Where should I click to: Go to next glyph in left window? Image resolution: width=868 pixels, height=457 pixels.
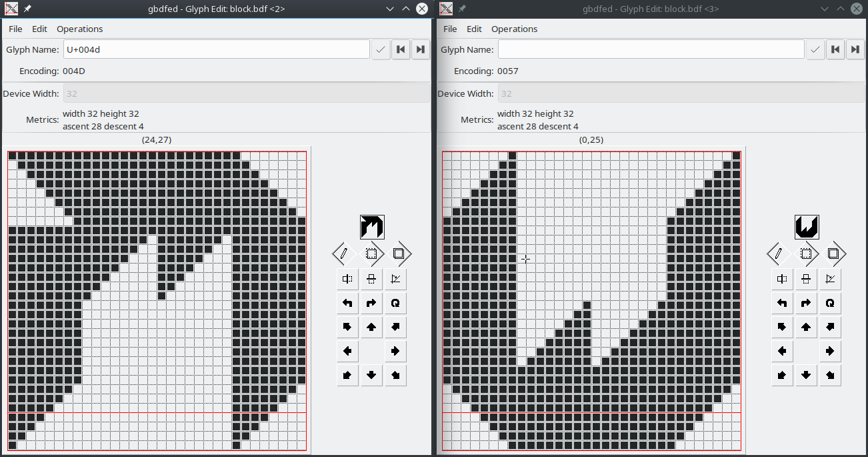421,49
